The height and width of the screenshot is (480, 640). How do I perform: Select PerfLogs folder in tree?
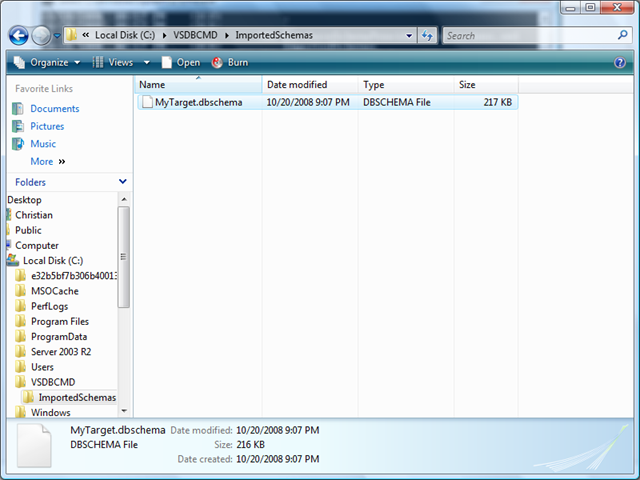coord(49,306)
